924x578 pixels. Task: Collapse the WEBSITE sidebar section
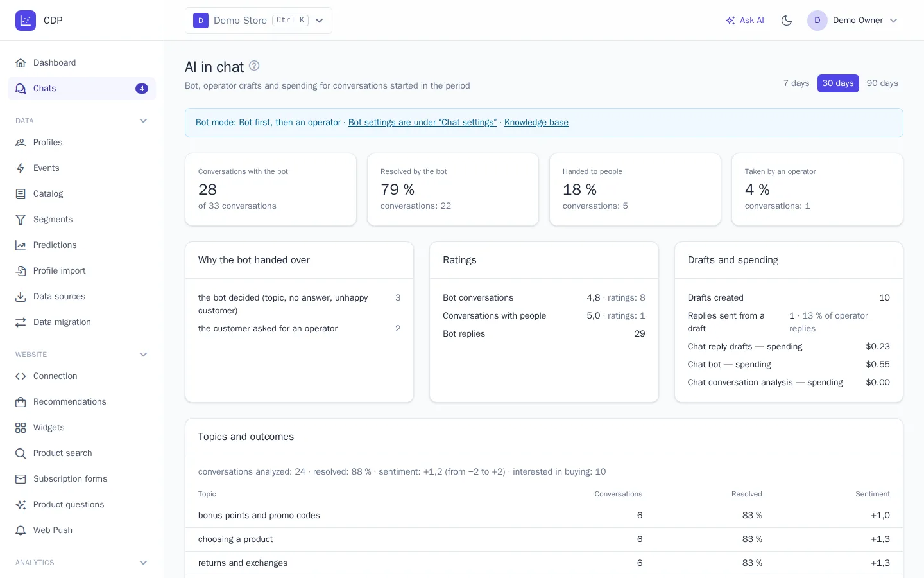point(143,355)
